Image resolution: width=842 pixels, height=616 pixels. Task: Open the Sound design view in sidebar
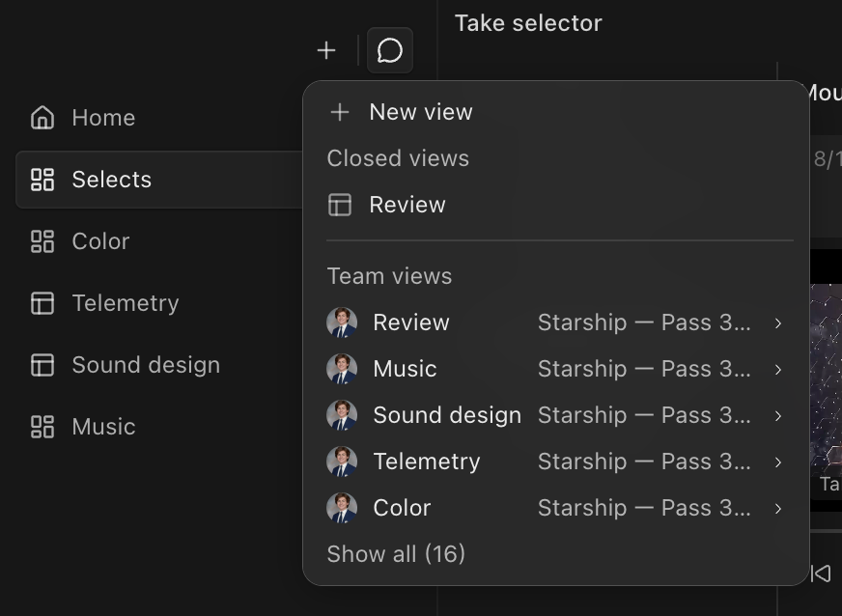pos(159,365)
